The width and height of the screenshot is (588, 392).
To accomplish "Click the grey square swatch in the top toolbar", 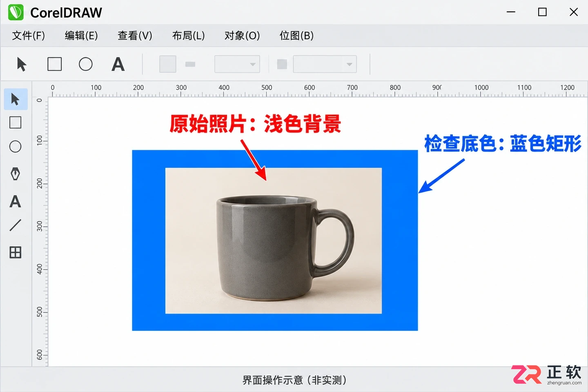I will point(168,64).
